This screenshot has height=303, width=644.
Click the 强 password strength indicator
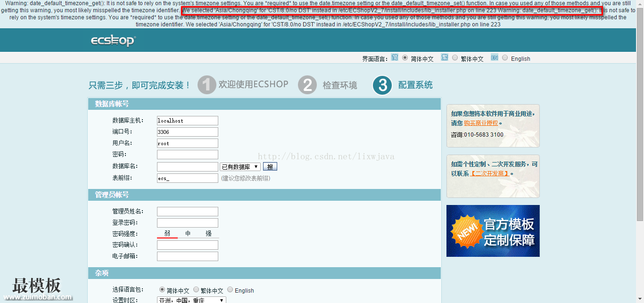tap(208, 234)
